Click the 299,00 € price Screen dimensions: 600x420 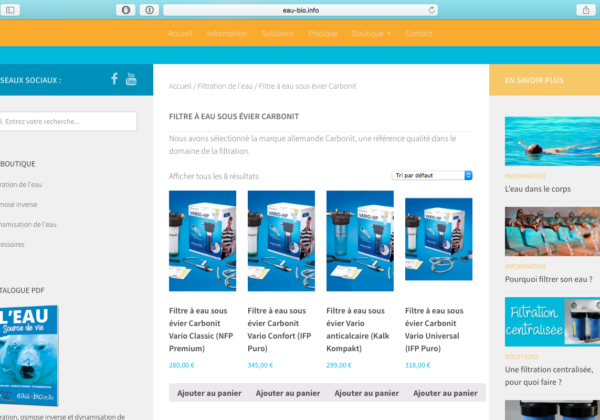(339, 365)
